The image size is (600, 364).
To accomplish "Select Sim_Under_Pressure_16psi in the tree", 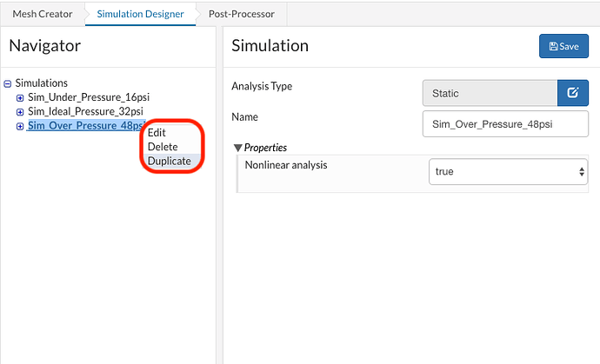I will [89, 98].
